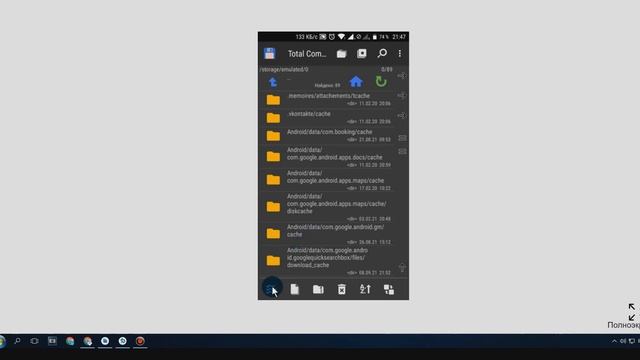Click the Windows Start button
The width and height of the screenshot is (640, 360).
[2, 341]
